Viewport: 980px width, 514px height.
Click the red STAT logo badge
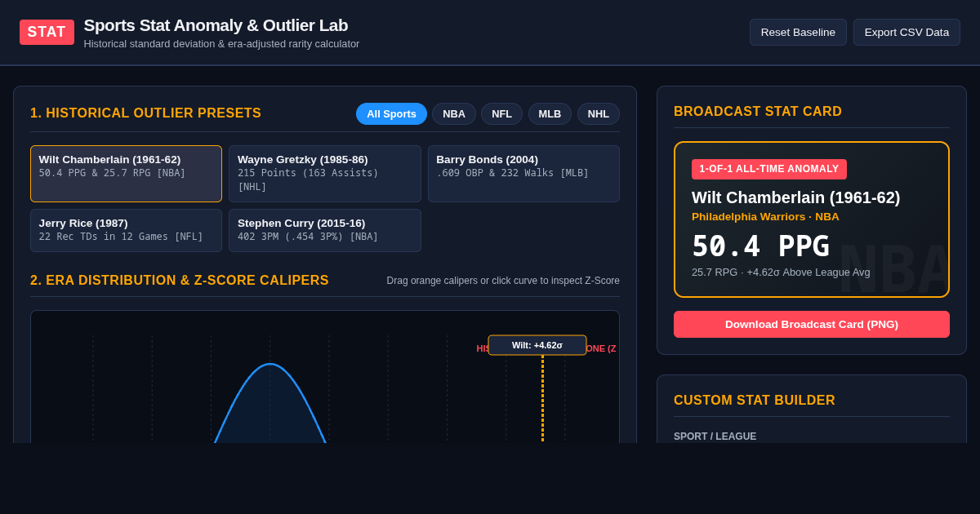(47, 32)
